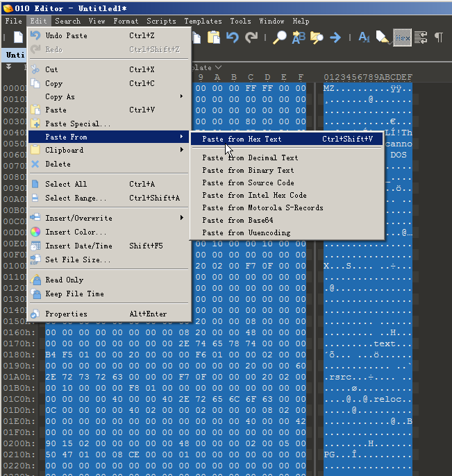
Task: Click the Copy Ctrl+C shortcut label
Action: coord(142,83)
